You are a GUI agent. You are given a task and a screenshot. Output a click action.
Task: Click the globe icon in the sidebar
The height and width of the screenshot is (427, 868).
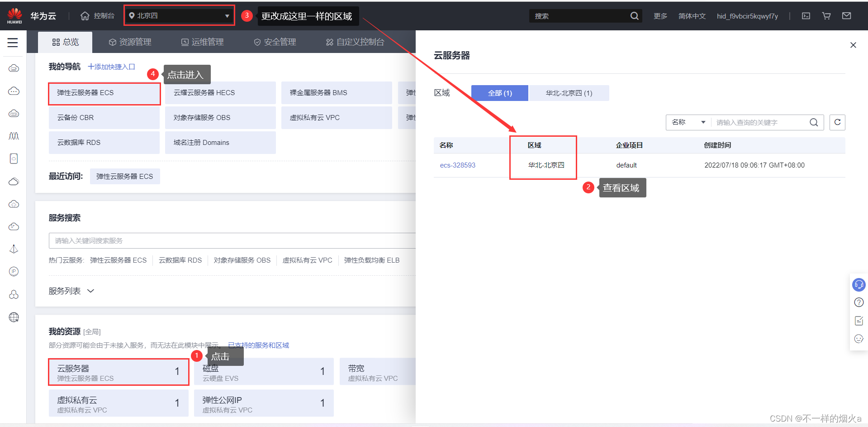[x=14, y=317]
